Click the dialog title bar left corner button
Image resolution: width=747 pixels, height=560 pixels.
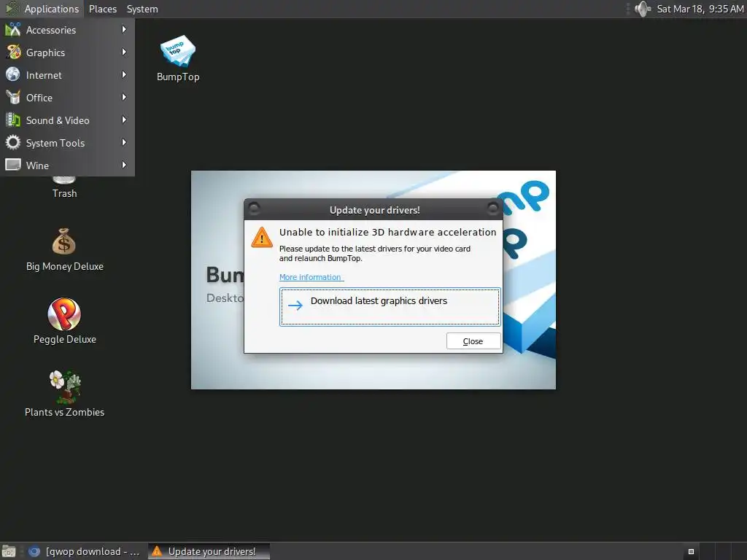[254, 208]
